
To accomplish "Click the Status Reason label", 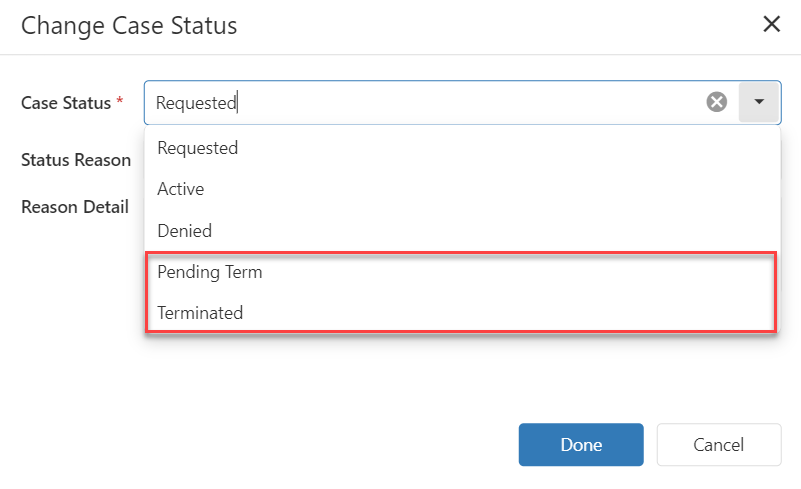I will click(76, 160).
